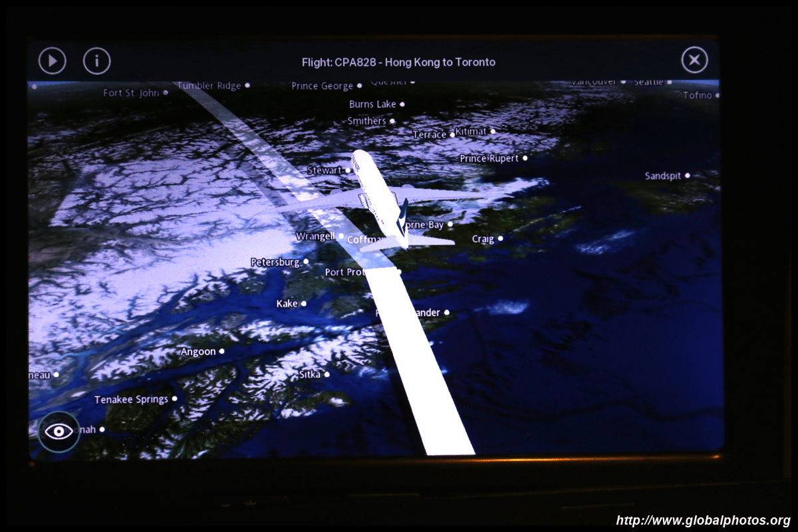Viewport: 798px width, 532px height.
Task: Open the flight info icon
Action: pos(96,61)
